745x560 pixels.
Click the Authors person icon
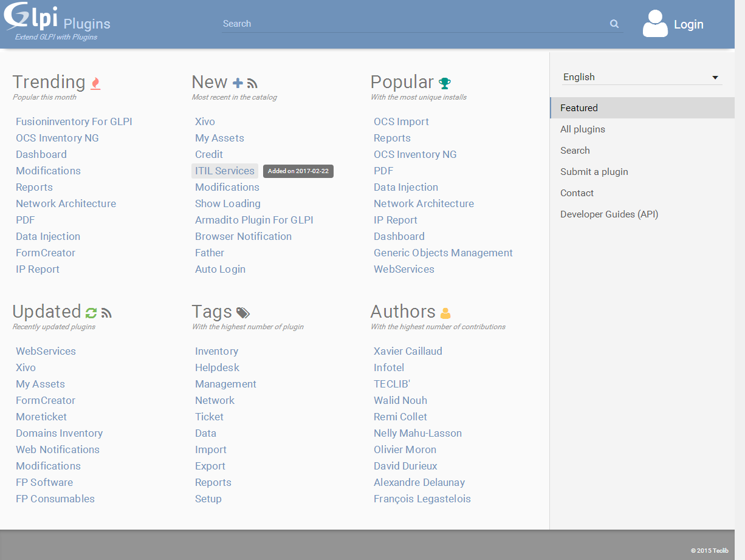coord(445,313)
